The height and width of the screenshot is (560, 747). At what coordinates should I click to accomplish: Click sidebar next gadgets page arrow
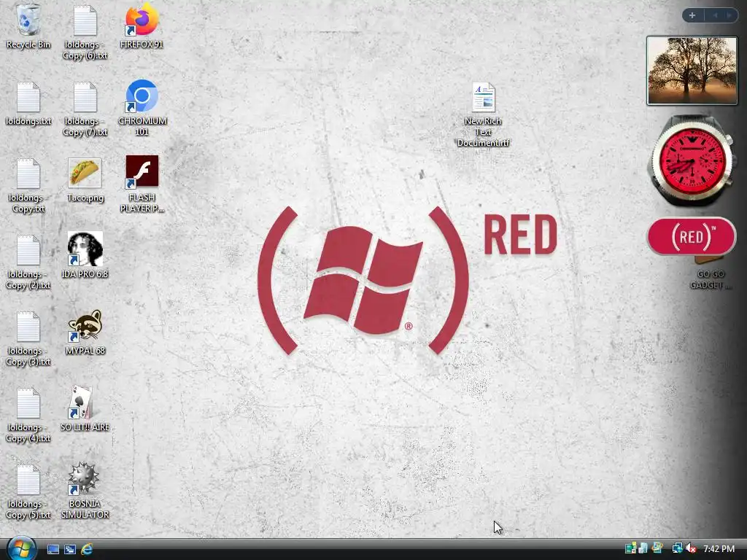[x=729, y=15]
